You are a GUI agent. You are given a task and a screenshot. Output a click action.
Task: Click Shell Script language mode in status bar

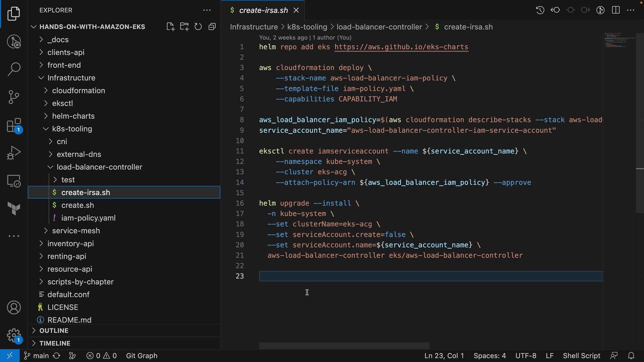[581, 356]
